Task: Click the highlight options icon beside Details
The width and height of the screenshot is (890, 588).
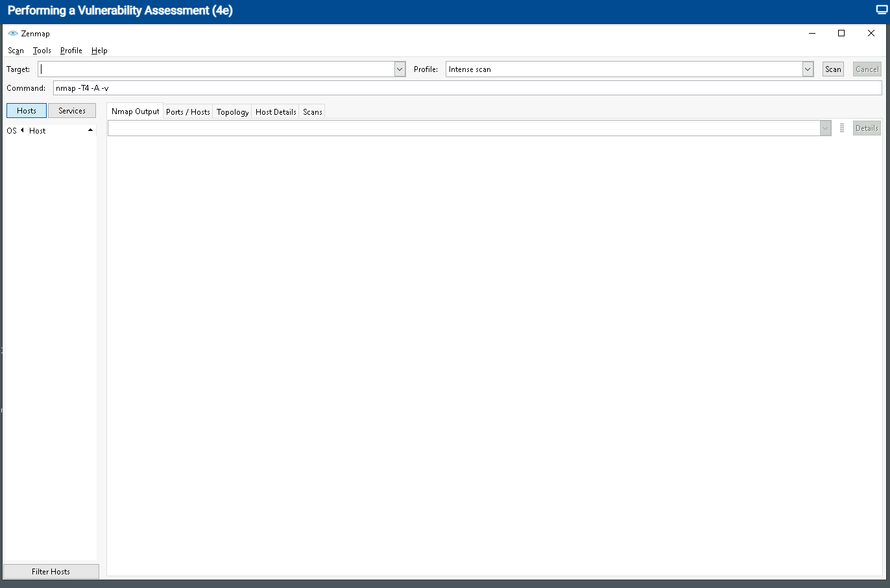Action: tap(842, 128)
